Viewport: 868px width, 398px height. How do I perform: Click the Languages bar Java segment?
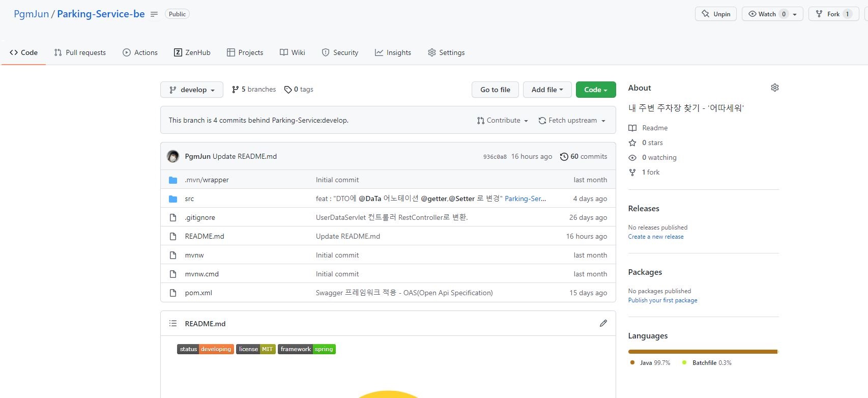coord(703,351)
